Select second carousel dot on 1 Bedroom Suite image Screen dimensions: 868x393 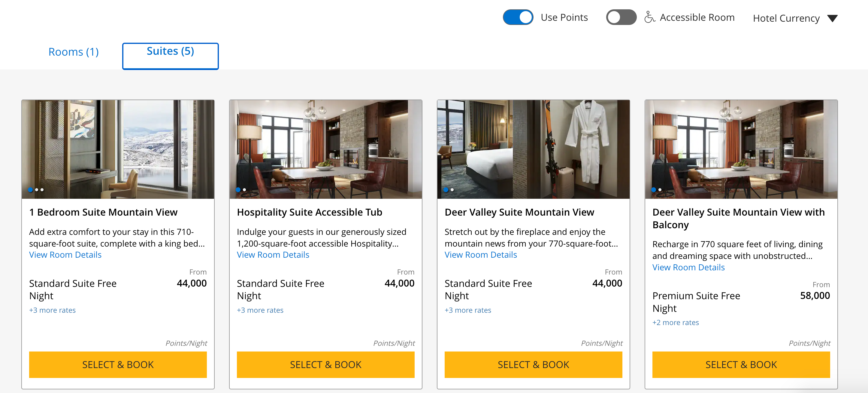point(36,190)
